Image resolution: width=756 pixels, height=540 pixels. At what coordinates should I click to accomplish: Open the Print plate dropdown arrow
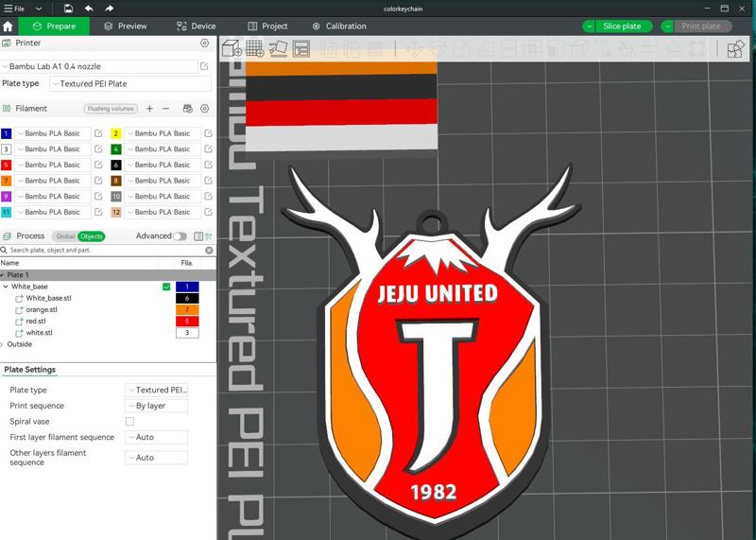point(667,26)
